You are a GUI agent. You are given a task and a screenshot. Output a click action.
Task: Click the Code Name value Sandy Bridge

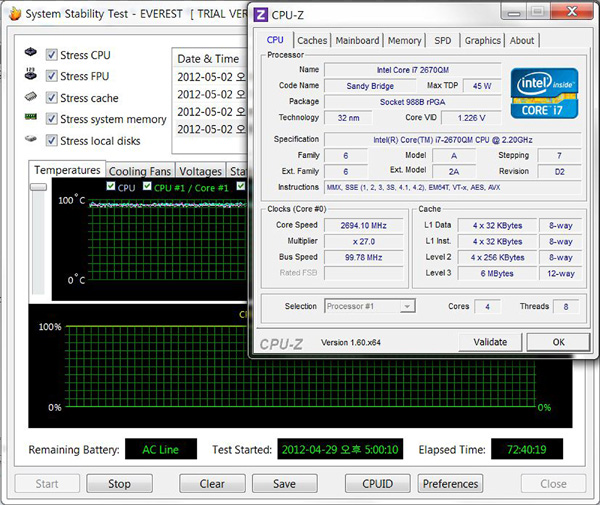370,86
